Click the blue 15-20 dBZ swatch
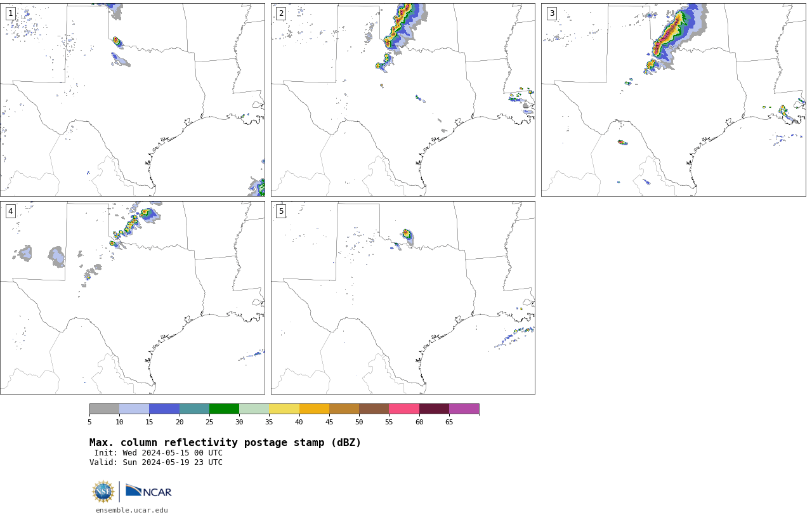 click(164, 409)
